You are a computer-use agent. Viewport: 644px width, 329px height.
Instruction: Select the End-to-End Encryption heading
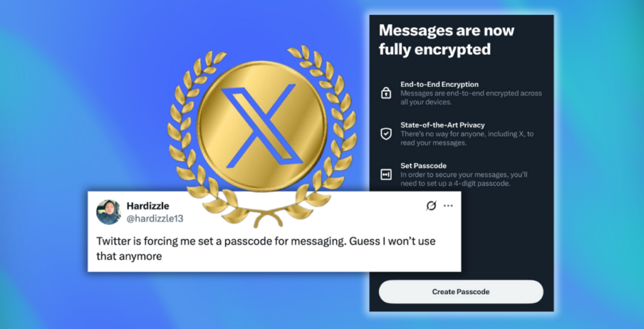(x=439, y=84)
